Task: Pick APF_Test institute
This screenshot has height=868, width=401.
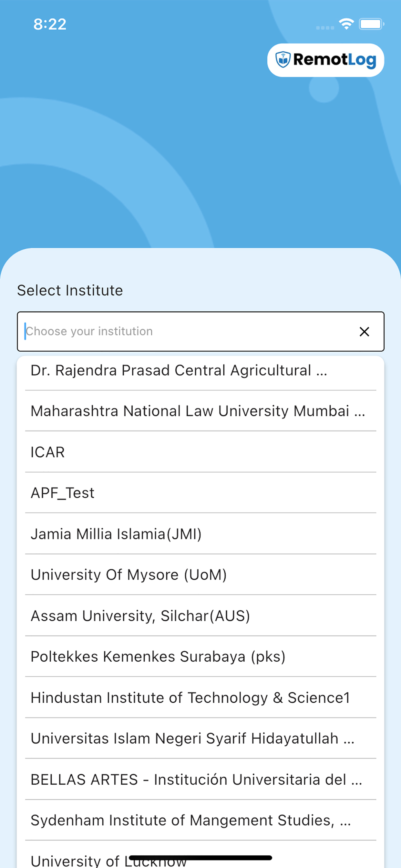Action: tap(200, 493)
